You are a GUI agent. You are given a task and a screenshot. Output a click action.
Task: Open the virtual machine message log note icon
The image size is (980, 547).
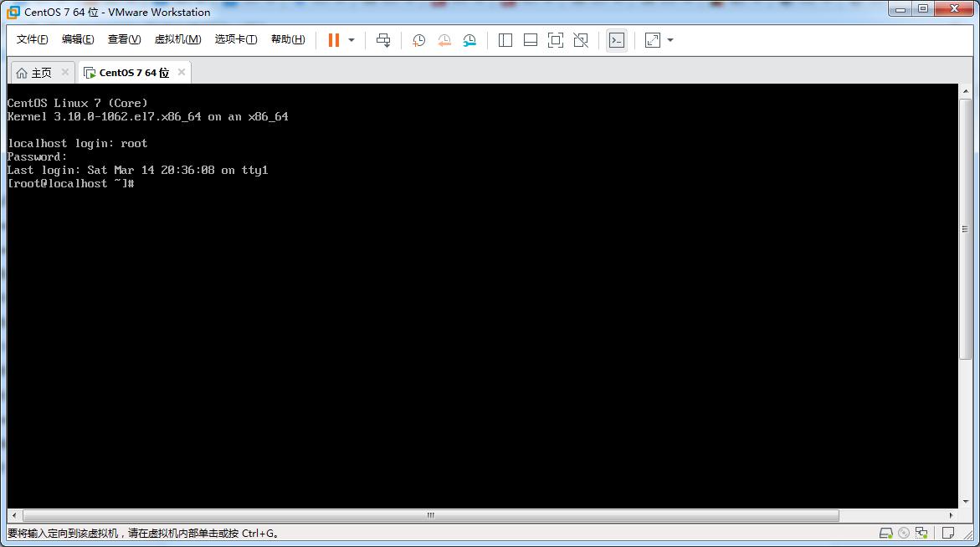[x=948, y=533]
